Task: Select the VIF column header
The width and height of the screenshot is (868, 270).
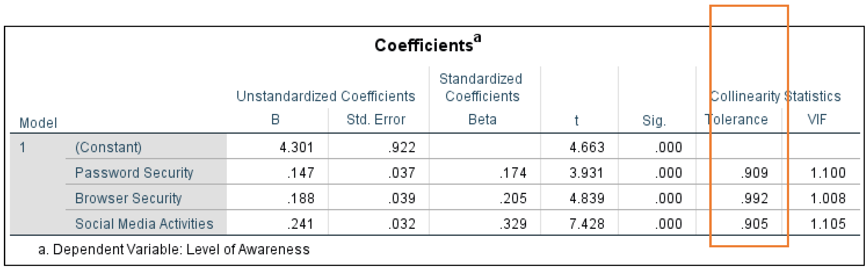Action: coord(817,120)
